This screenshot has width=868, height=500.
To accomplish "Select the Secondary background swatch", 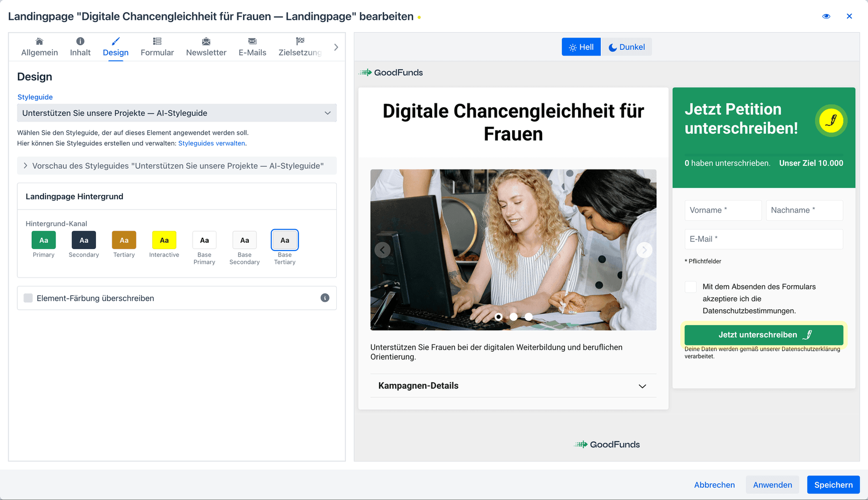I will click(84, 240).
